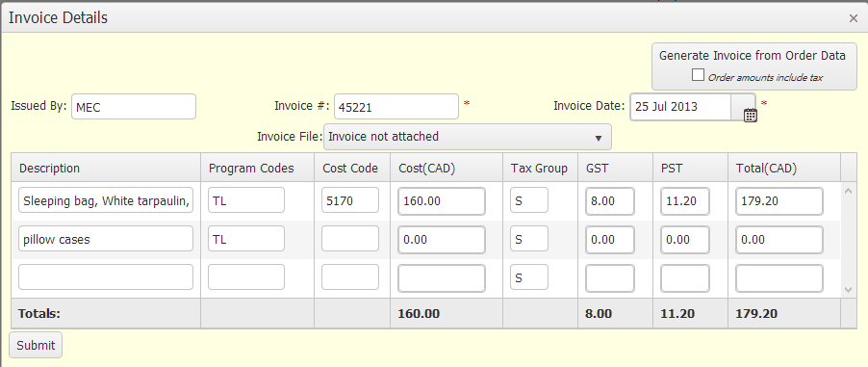
Task: Enable Order amounts include tax checkbox
Action: pos(698,75)
